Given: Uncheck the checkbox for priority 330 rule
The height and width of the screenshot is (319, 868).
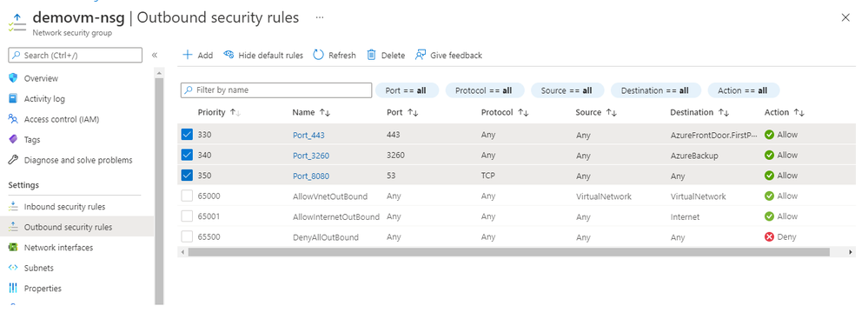Looking at the screenshot, I should coord(187,135).
